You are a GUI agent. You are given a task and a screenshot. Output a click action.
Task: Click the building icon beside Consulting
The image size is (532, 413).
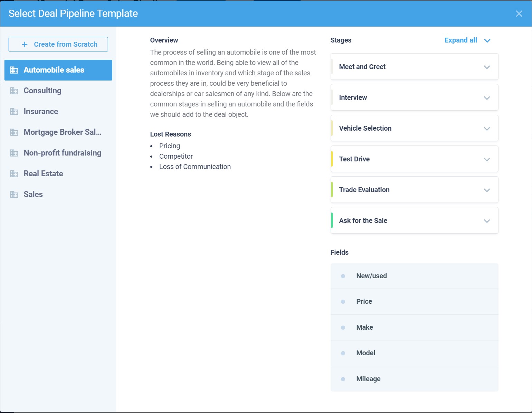(14, 91)
